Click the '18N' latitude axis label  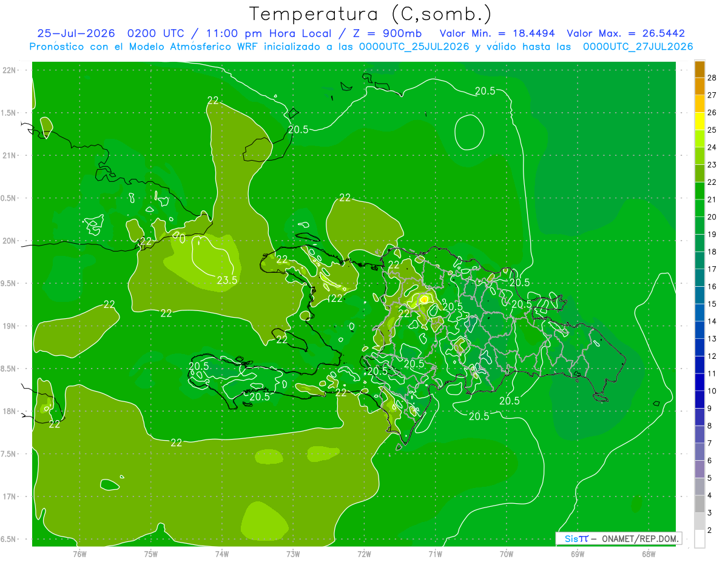coord(8,411)
